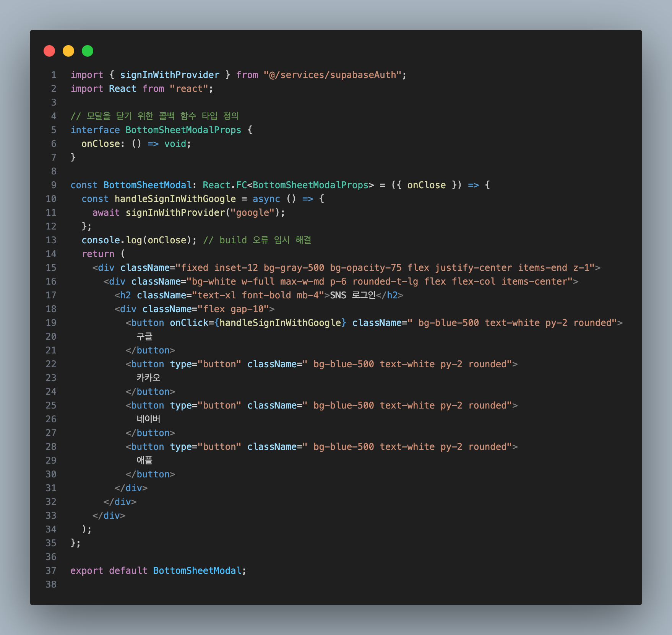672x635 pixels.
Task: Click the onClose property in the interface
Action: point(101,144)
